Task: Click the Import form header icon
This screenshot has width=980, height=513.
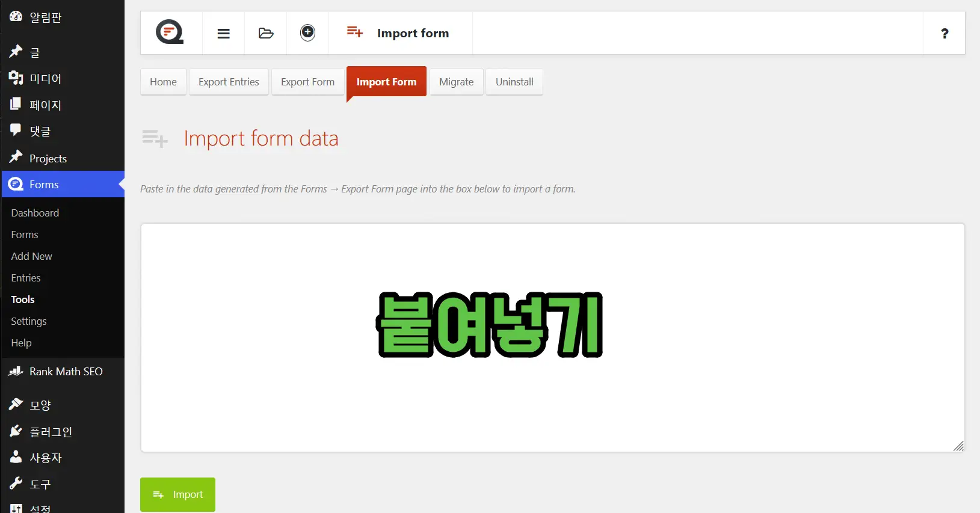Action: click(x=355, y=31)
